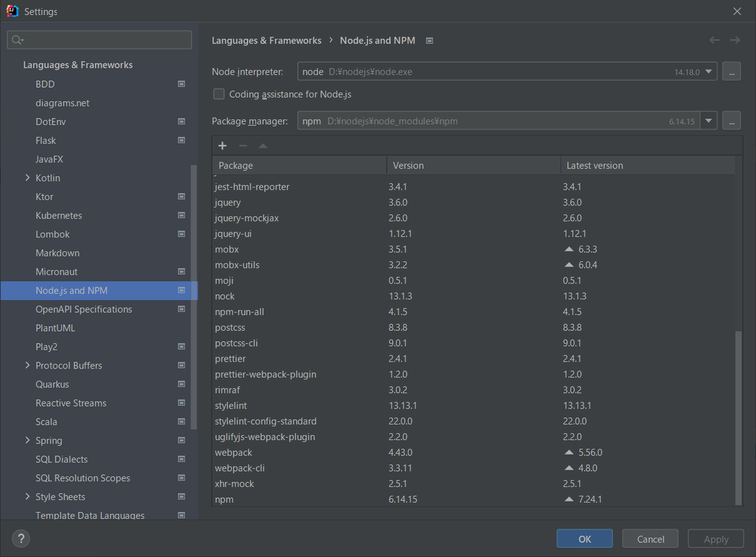Click the Cancel button
The image size is (756, 557).
pos(650,539)
